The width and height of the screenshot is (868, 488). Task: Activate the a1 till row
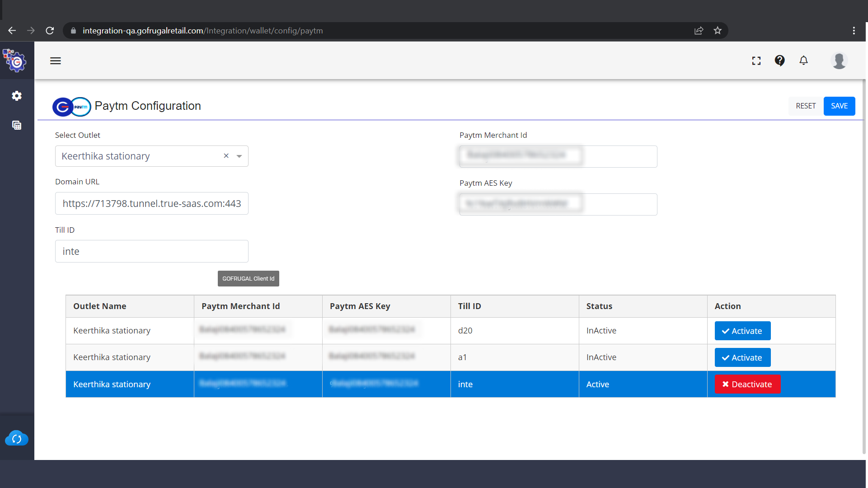pos(742,357)
